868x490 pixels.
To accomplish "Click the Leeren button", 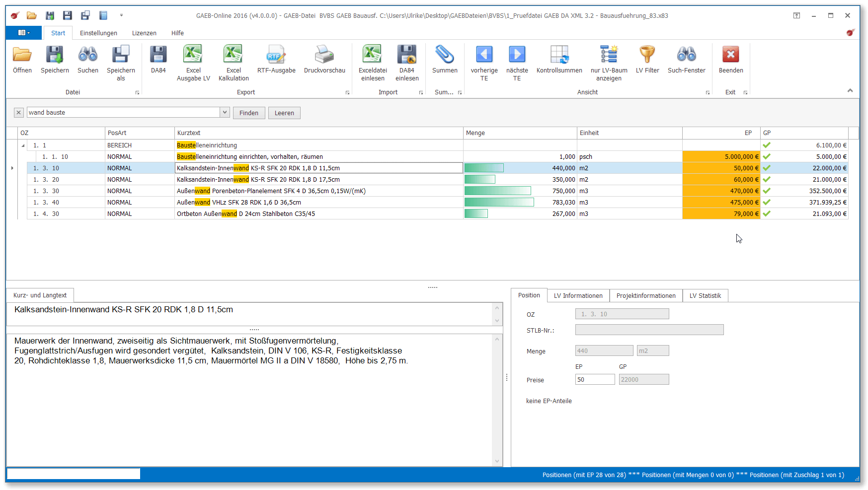I will click(x=284, y=113).
